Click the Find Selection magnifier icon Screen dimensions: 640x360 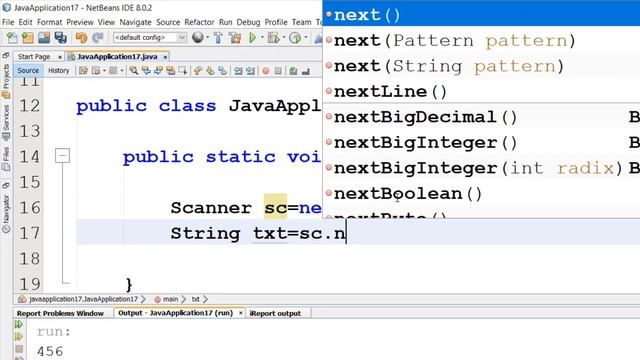click(x=133, y=71)
